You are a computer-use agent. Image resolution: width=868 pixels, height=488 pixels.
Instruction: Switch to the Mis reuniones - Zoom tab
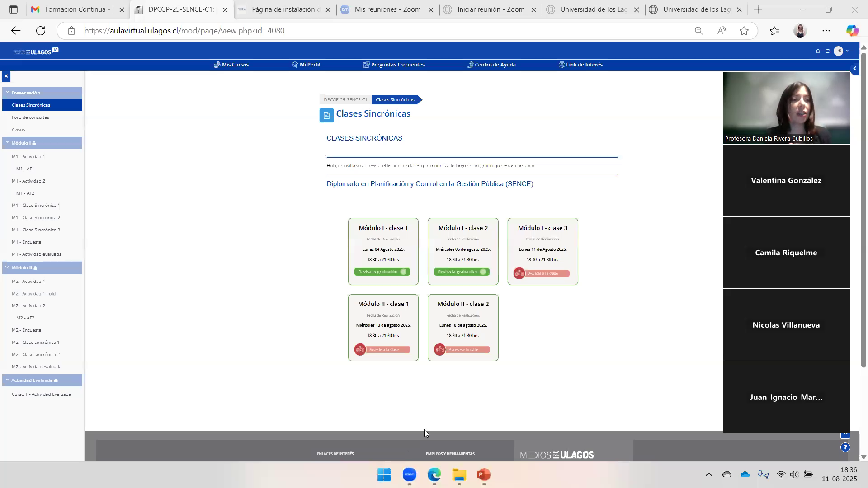pos(387,9)
